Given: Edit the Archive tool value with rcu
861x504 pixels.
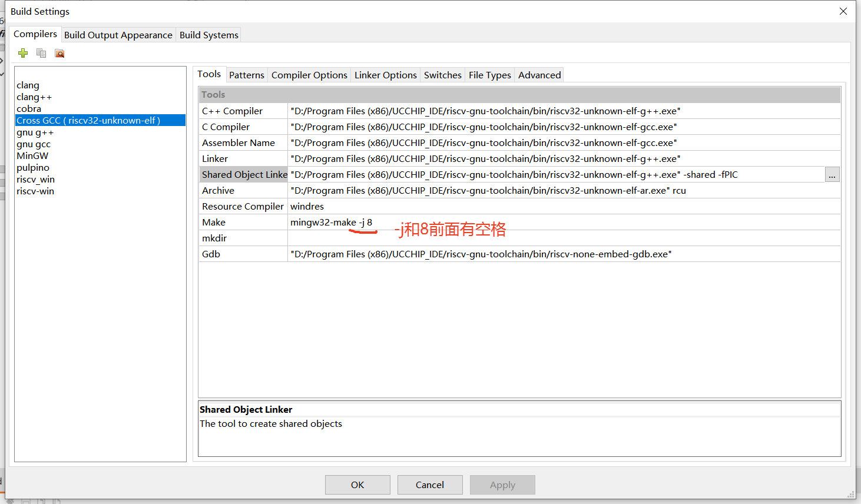Looking at the screenshot, I should [x=564, y=190].
